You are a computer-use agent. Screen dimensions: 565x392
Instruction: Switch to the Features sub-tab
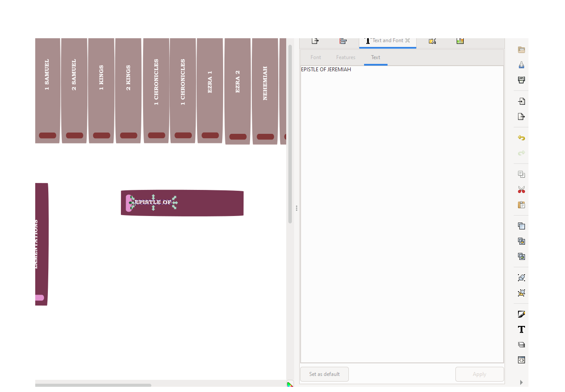pos(346,57)
